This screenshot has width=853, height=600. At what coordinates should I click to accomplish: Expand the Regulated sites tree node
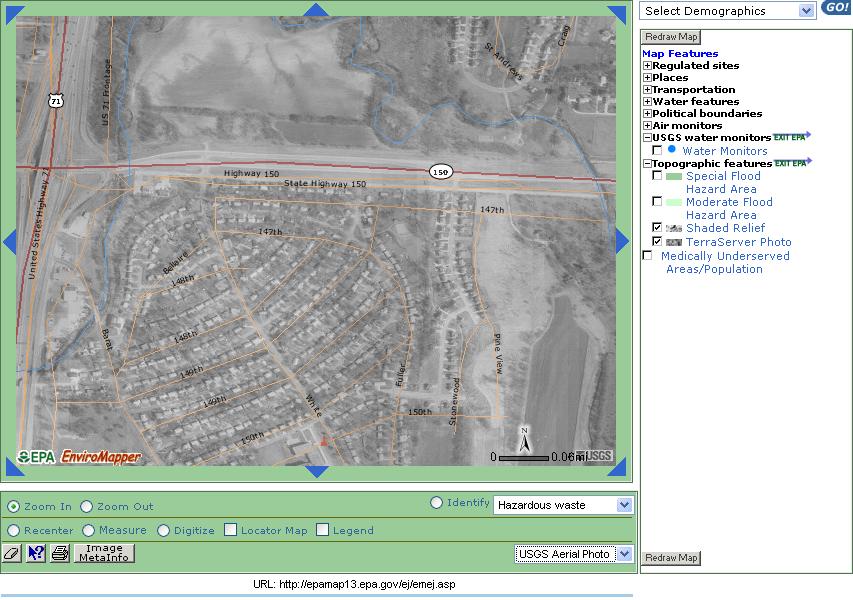tap(647, 66)
